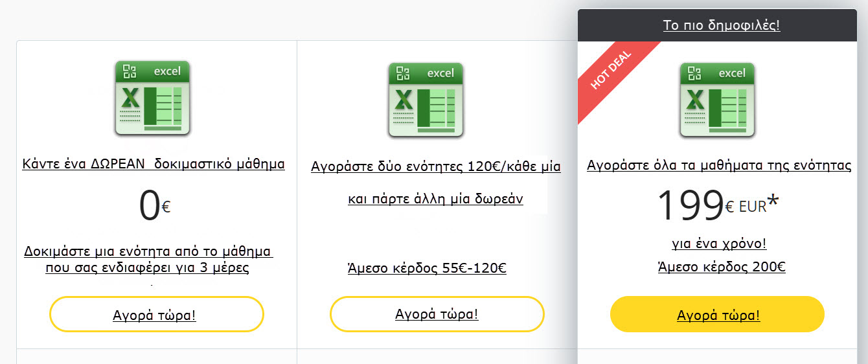Screen dimensions: 868x364
Task: Open 'Αγοράστε όλα τα μαθήματα της ενότητας' link
Action: click(719, 165)
